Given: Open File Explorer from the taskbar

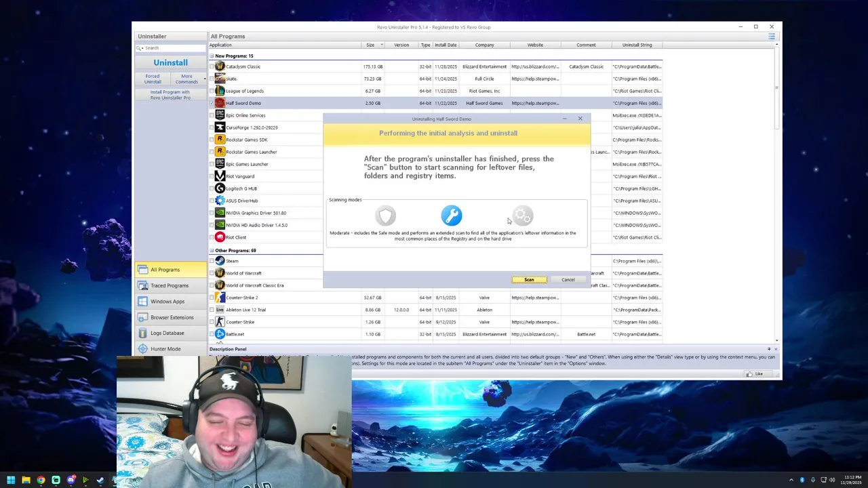Looking at the screenshot, I should pyautogui.click(x=26, y=480).
